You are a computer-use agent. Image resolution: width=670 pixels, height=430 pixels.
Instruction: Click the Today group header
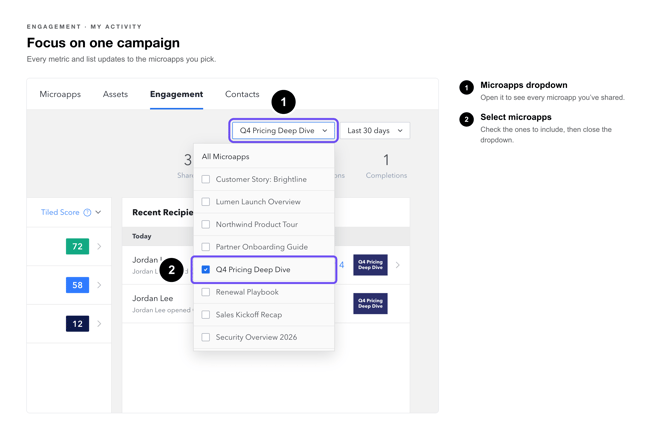point(141,236)
